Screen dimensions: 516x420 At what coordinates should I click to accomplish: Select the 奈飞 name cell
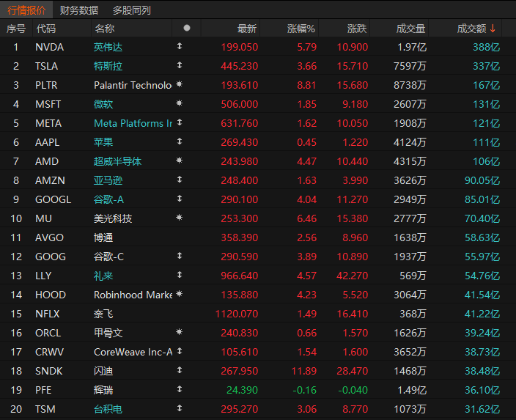(103, 314)
